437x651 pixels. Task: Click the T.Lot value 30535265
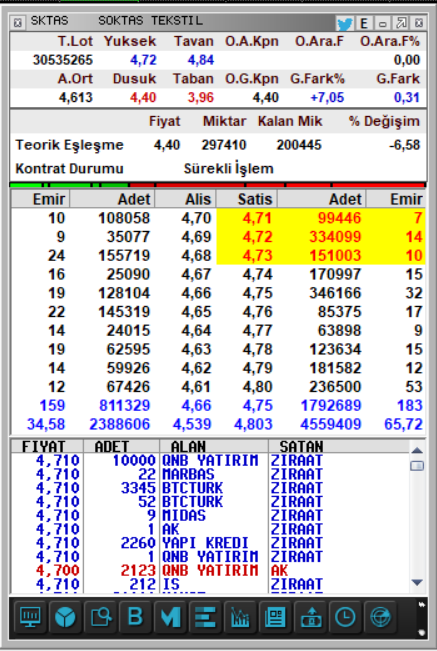point(63,60)
